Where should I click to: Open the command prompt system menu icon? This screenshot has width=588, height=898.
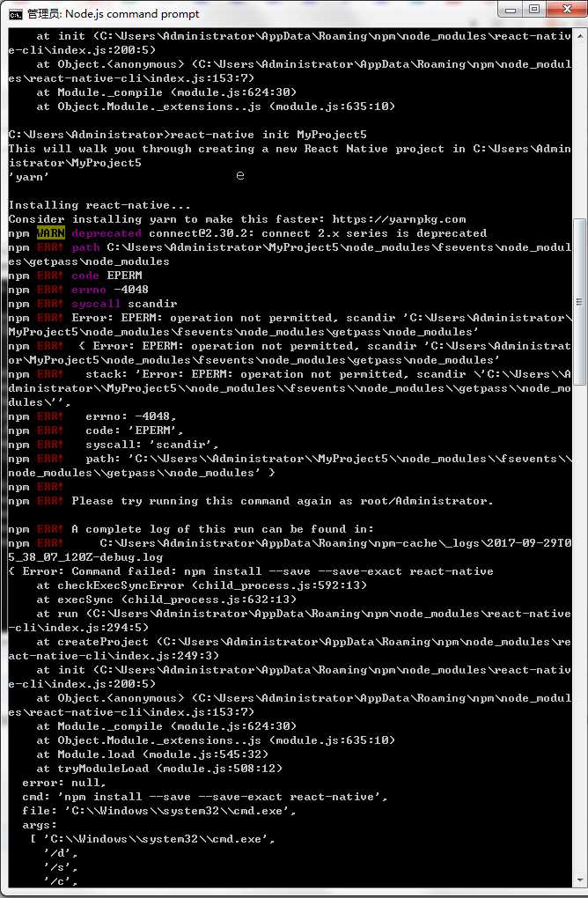coord(16,14)
